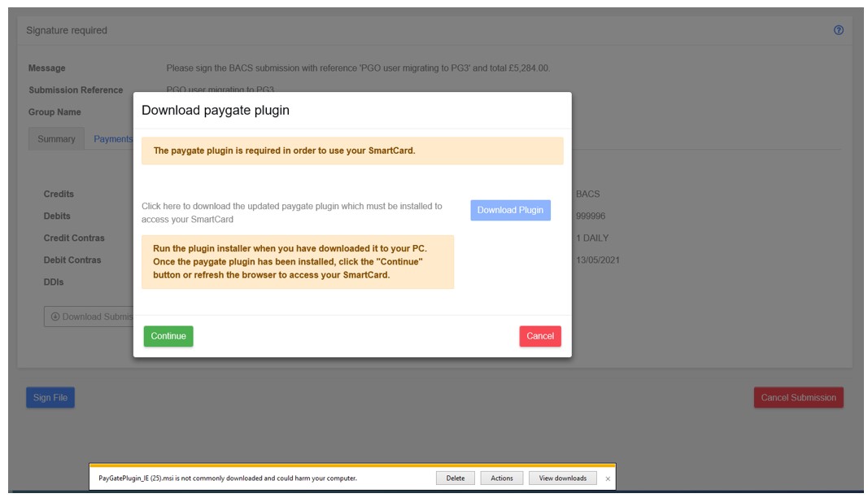This screenshot has width=868, height=498.
Task: Click the PayGatePlugin_IE (25).msi warning text
Action: click(x=228, y=478)
